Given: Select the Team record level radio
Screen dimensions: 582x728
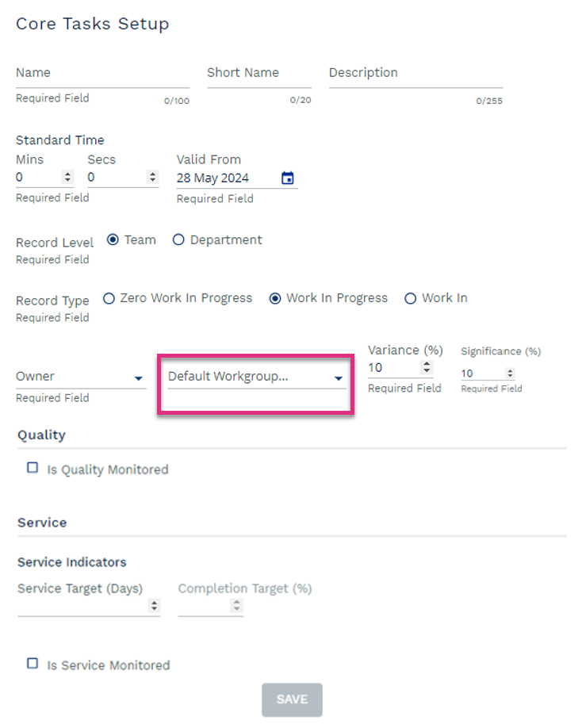Looking at the screenshot, I should pos(113,239).
